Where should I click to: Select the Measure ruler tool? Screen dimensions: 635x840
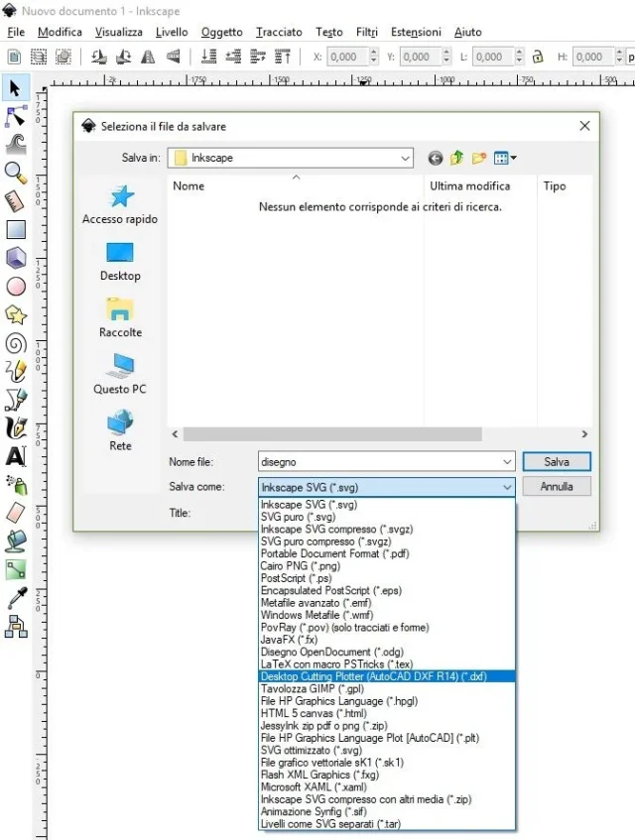pyautogui.click(x=16, y=201)
